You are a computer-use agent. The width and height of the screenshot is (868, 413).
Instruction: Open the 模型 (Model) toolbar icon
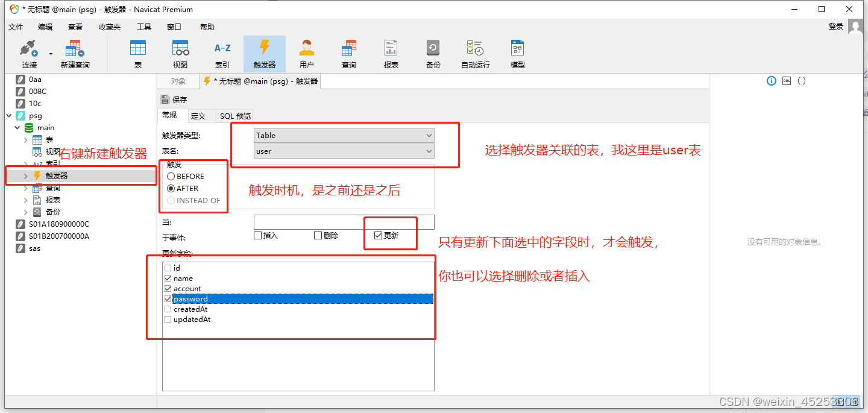517,53
